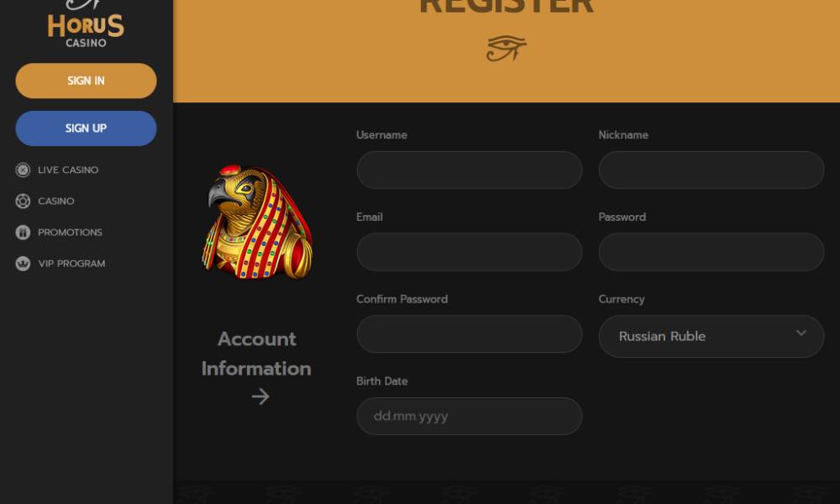Click the blue Sign Up button

[x=86, y=129]
